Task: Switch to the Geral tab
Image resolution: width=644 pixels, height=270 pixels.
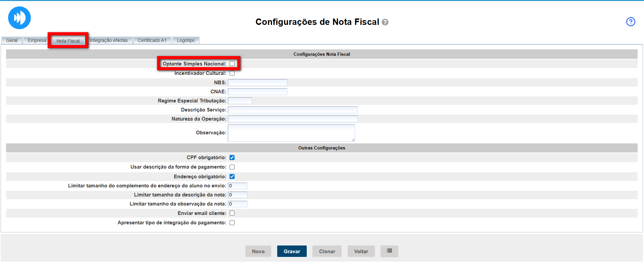Action: tap(12, 40)
